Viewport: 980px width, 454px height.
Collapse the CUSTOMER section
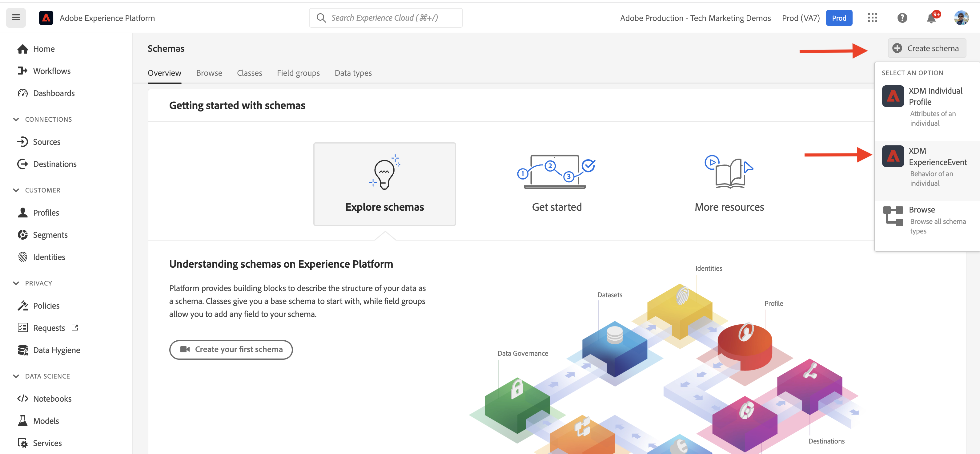coord(16,190)
